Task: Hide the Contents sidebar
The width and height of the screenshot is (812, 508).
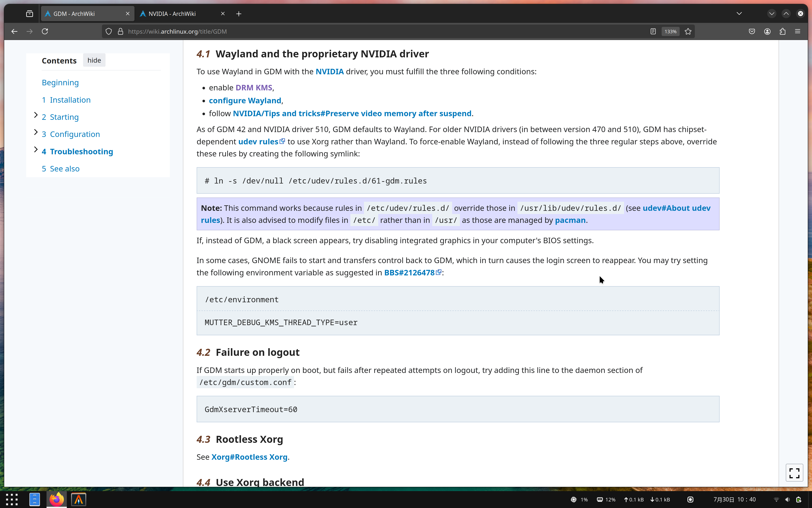Action: coord(94,60)
